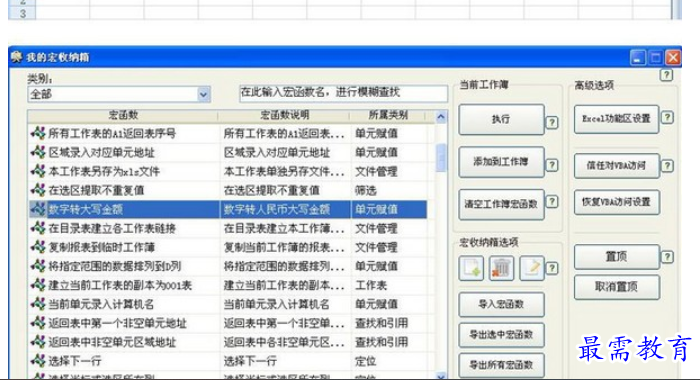The width and height of the screenshot is (700, 380).
Task: Click 恢复VBA访问设置 button
Action: [x=617, y=202]
